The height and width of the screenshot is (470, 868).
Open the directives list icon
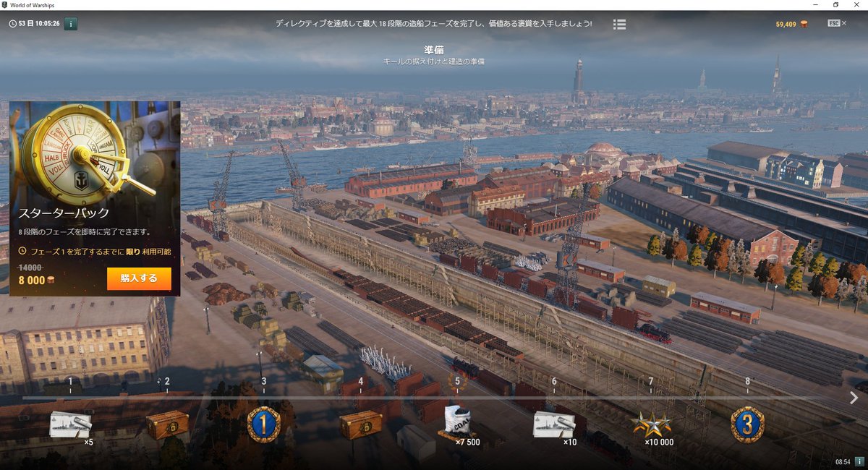[619, 24]
